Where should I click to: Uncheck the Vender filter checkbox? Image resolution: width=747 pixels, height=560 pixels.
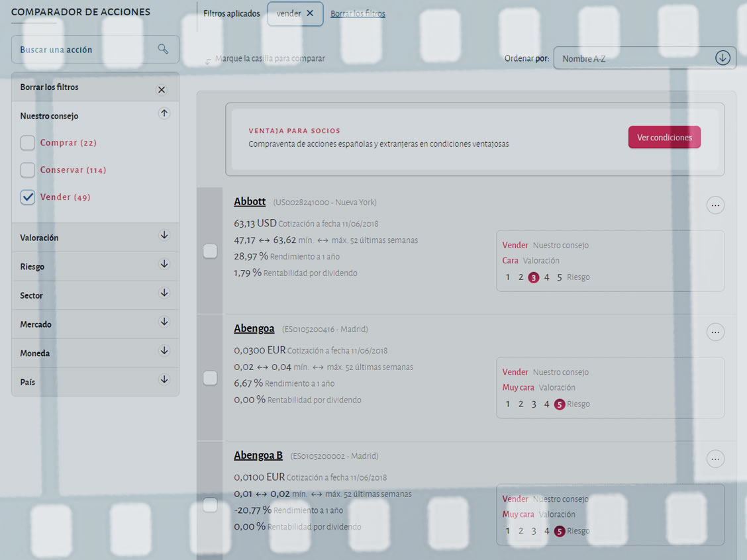[28, 197]
